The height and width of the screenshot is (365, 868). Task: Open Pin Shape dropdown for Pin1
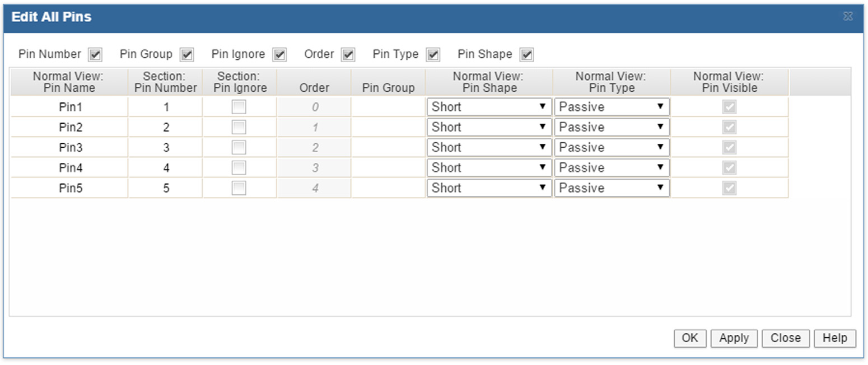(x=488, y=107)
